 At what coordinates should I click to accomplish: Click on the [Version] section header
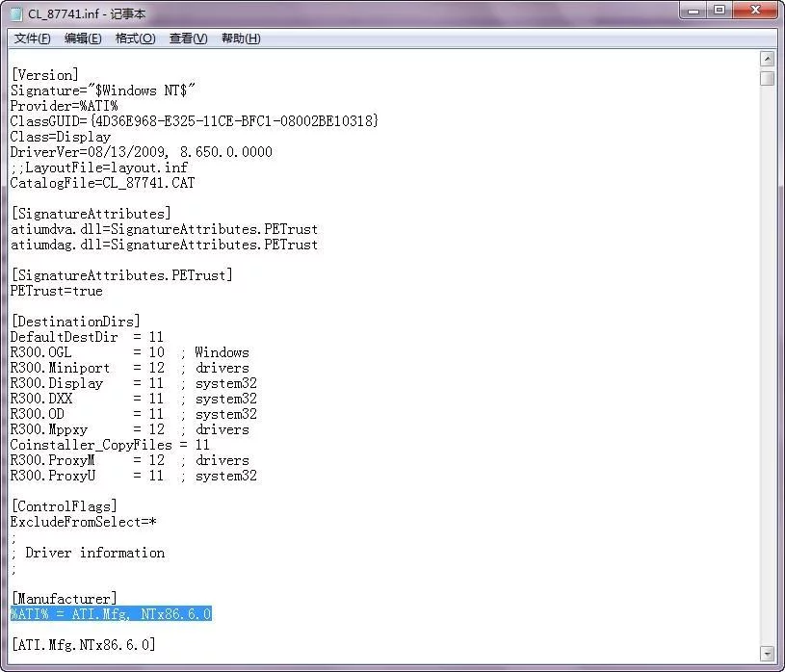(x=45, y=75)
